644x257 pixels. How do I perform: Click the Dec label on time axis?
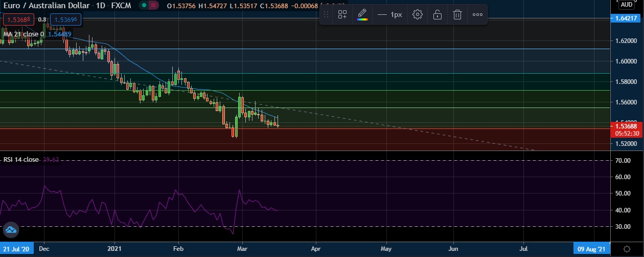click(x=43, y=249)
